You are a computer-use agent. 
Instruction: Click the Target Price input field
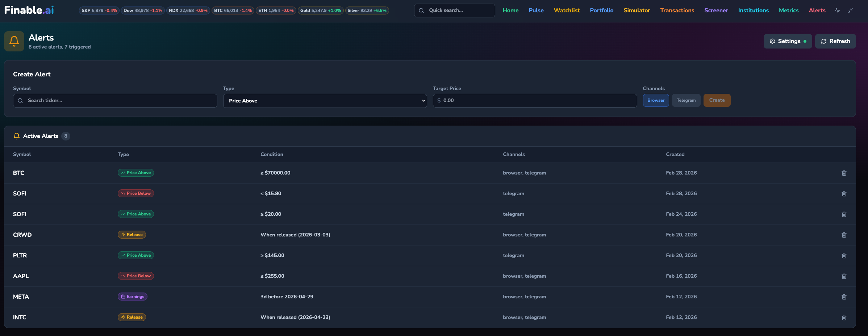[534, 101]
